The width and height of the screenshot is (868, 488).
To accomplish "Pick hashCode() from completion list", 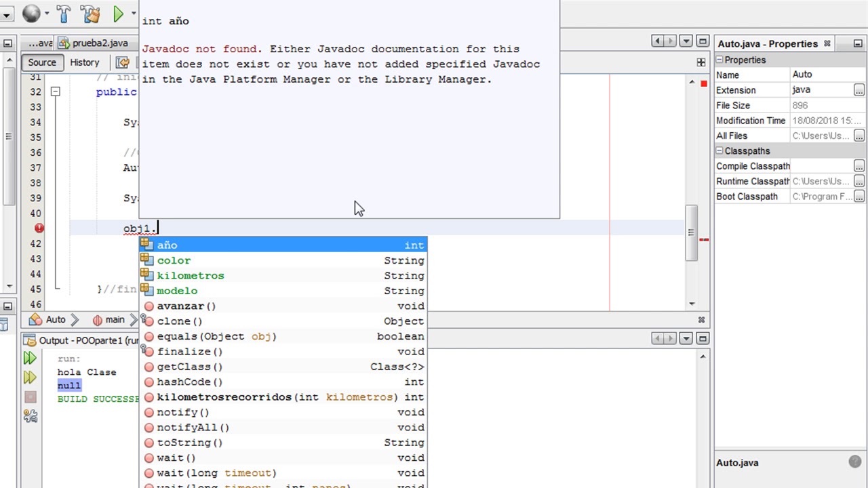I will coord(283,382).
